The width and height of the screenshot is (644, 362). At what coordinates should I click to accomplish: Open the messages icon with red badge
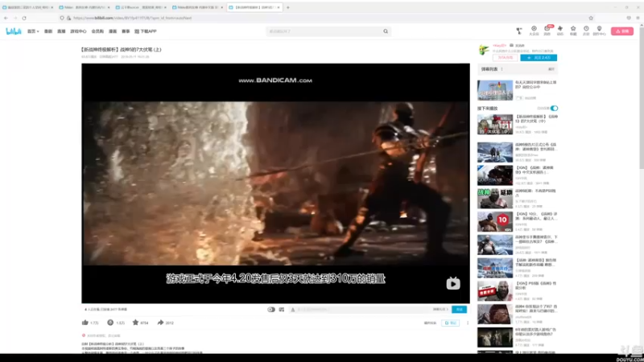[547, 31]
